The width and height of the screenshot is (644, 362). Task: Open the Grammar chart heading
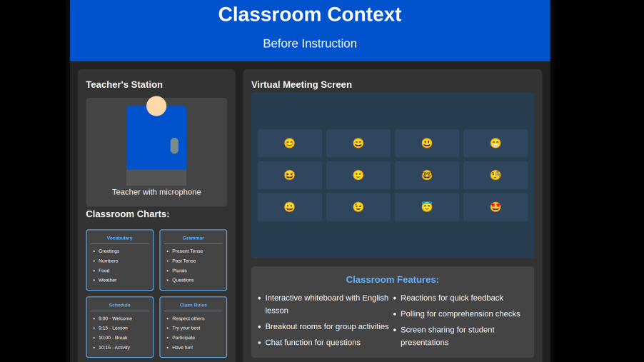click(x=193, y=238)
